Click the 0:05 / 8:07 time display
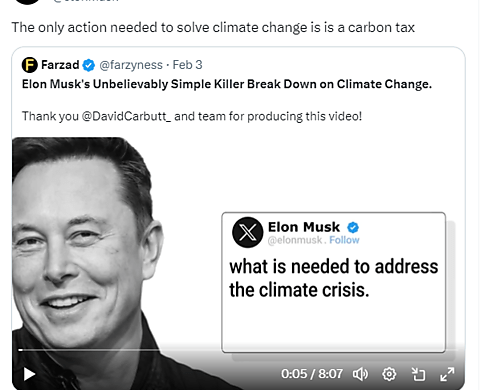 312,374
